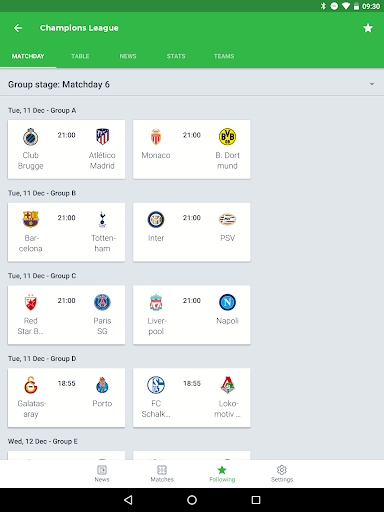The width and height of the screenshot is (384, 512).
Task: Tap the back arrow in header
Action: point(18,28)
